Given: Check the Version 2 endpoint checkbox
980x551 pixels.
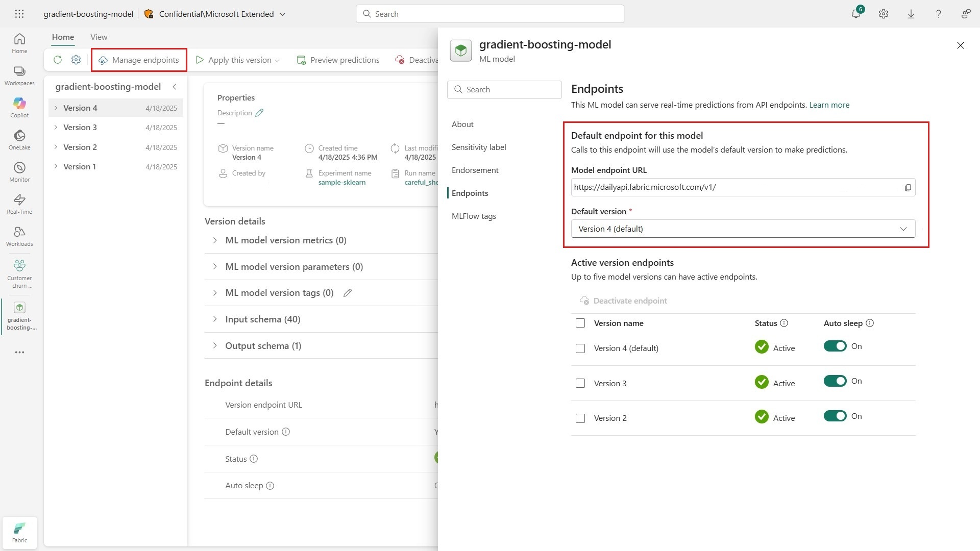Looking at the screenshot, I should coord(580,418).
